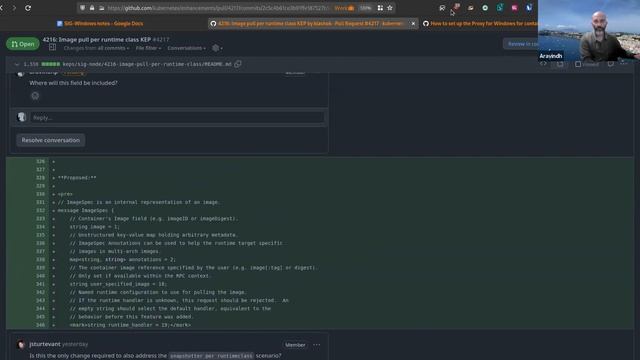Click the green Open pull request badge

[x=22, y=44]
